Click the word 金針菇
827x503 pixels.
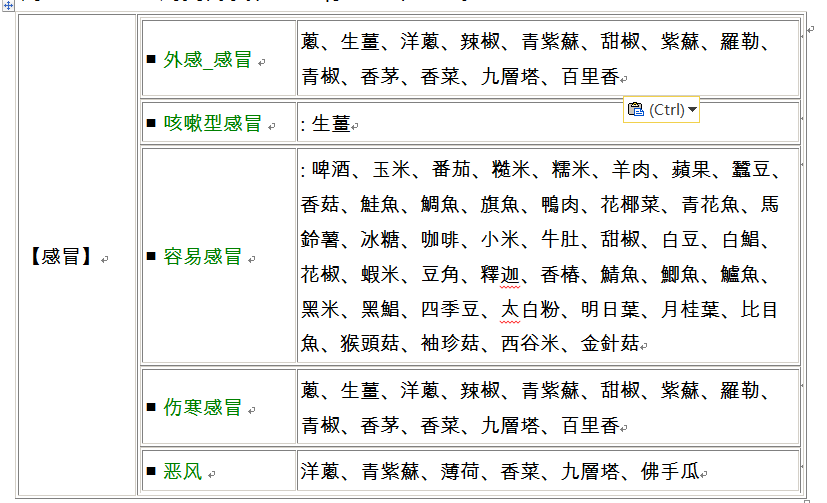[610, 343]
